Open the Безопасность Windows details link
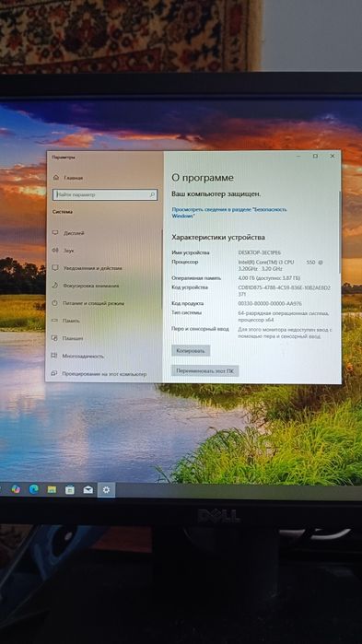362x644 pixels. (229, 212)
